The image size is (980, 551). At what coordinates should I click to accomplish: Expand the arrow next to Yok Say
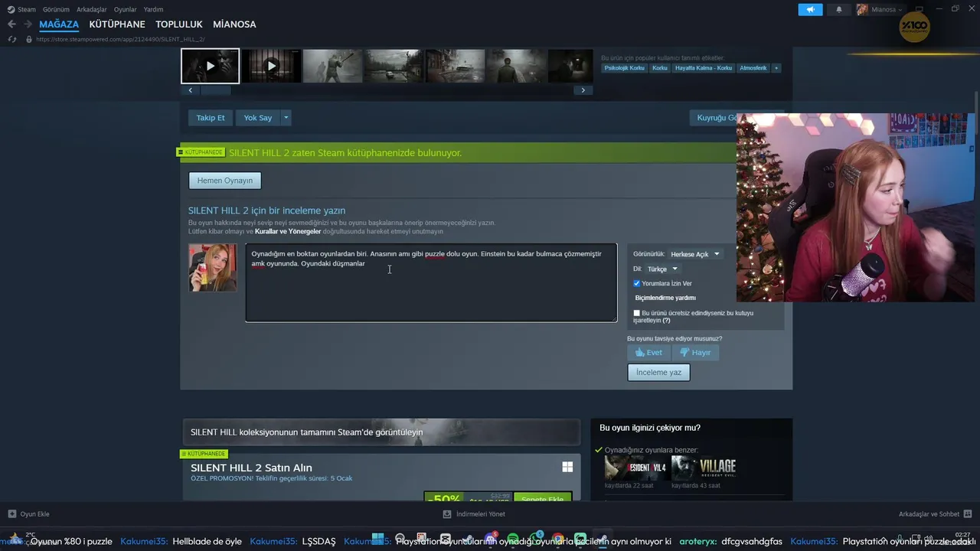point(286,118)
